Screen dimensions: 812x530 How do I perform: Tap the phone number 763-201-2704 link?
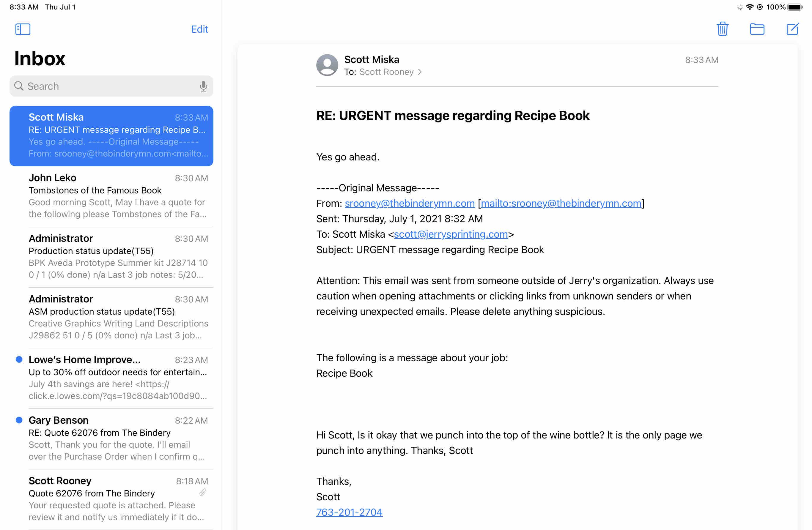coord(349,512)
